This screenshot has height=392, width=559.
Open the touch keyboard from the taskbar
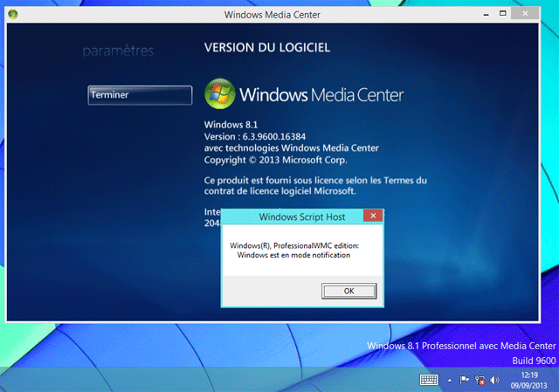pos(429,380)
